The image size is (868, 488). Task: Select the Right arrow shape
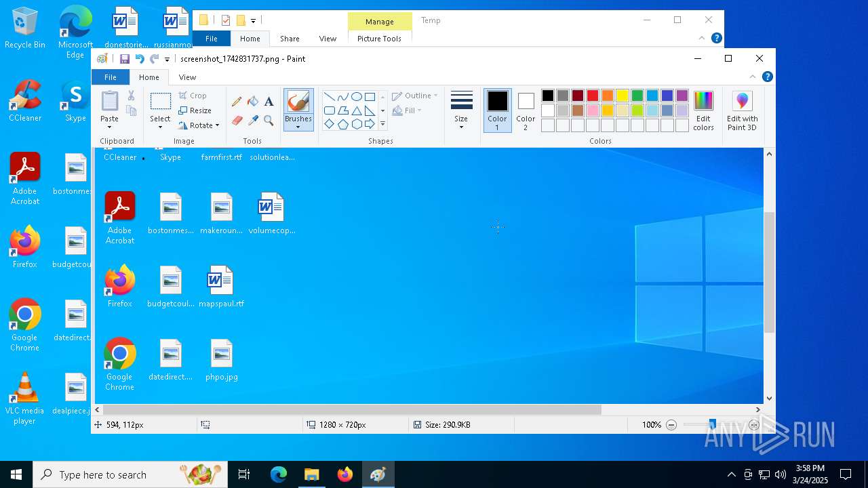370,124
